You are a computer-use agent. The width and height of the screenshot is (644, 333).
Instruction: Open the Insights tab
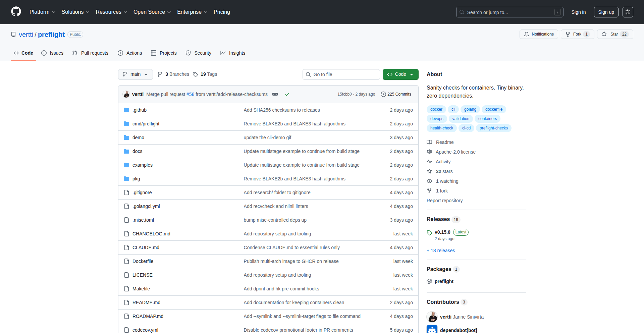pyautogui.click(x=233, y=53)
